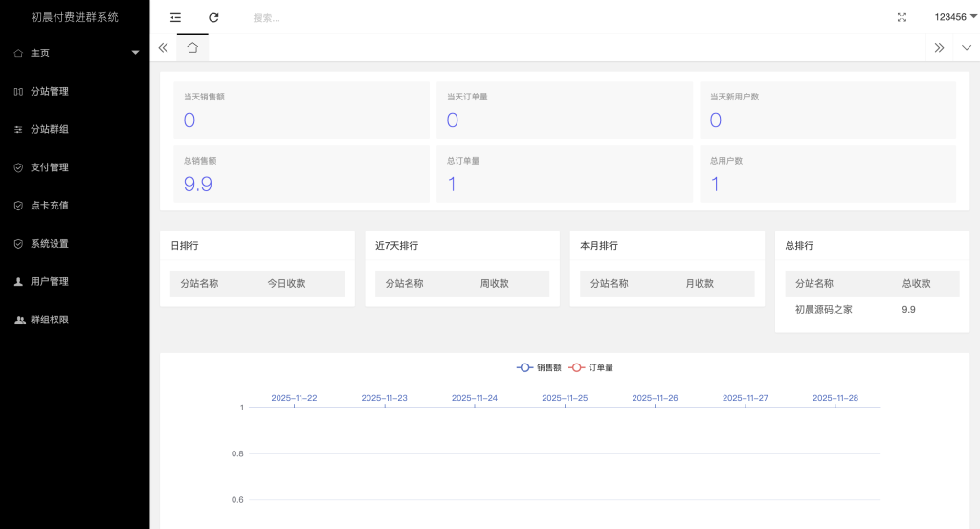Viewport: 980px width, 529px height.
Task: Click the 群组权限 group icon
Action: pos(20,320)
